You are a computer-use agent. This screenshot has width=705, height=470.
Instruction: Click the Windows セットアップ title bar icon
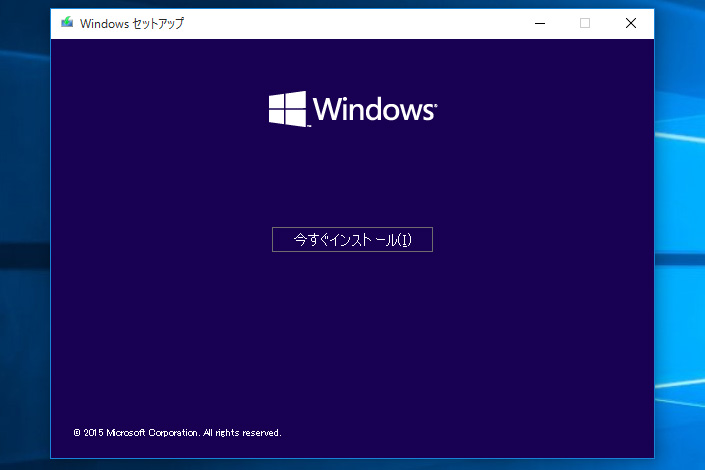[67, 22]
